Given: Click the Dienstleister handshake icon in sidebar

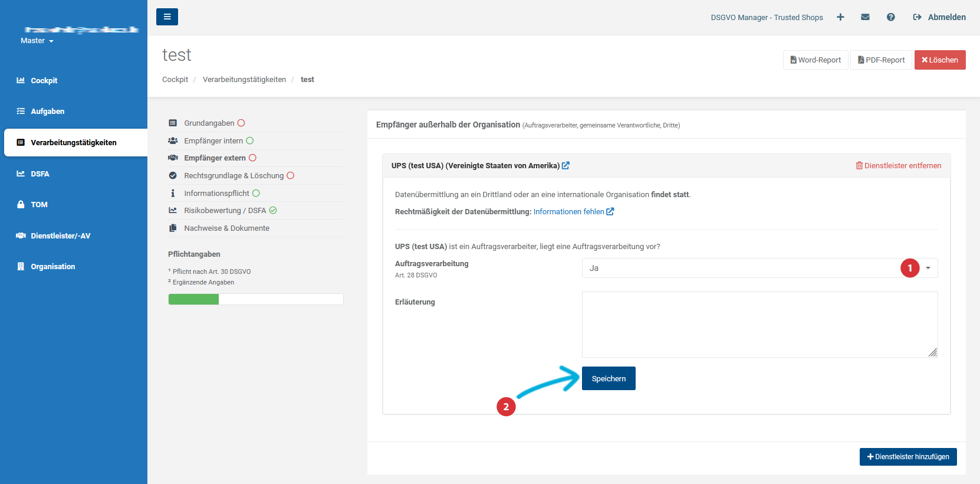Looking at the screenshot, I should pos(21,236).
